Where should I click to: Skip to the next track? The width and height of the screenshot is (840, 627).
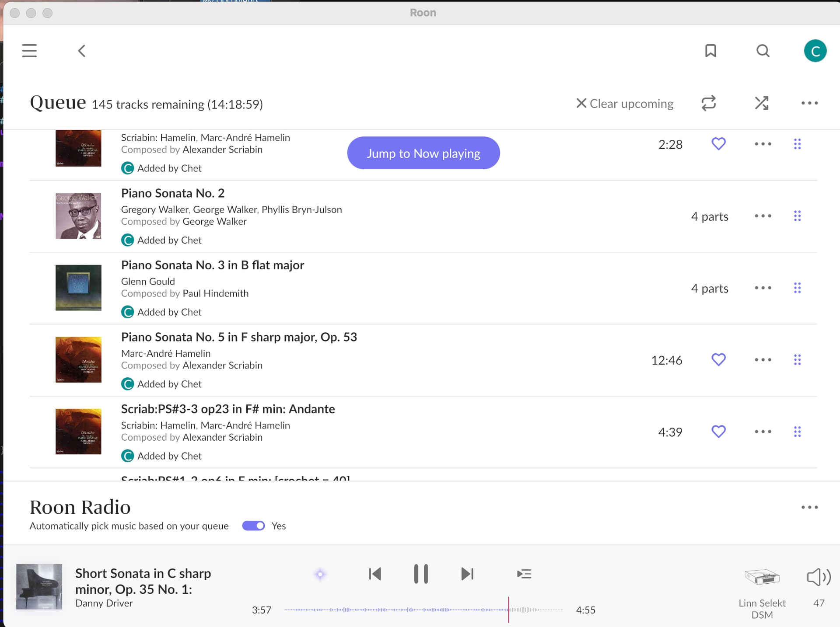[x=467, y=574]
